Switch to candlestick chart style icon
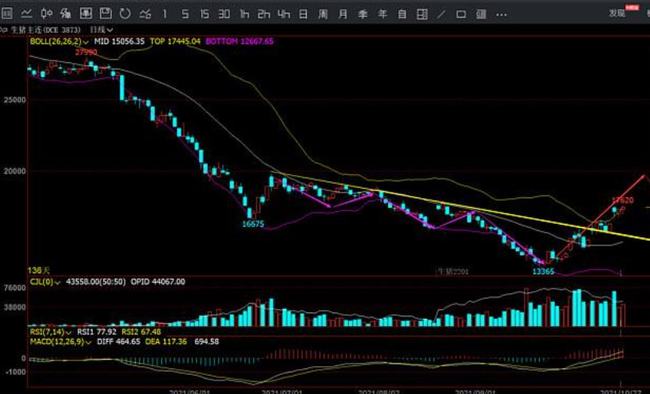 click(x=46, y=14)
